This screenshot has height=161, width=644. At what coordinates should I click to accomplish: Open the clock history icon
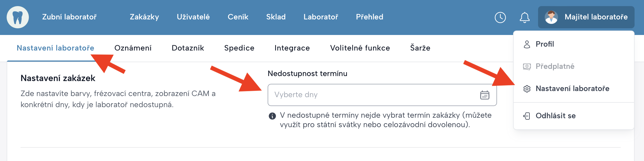500,17
